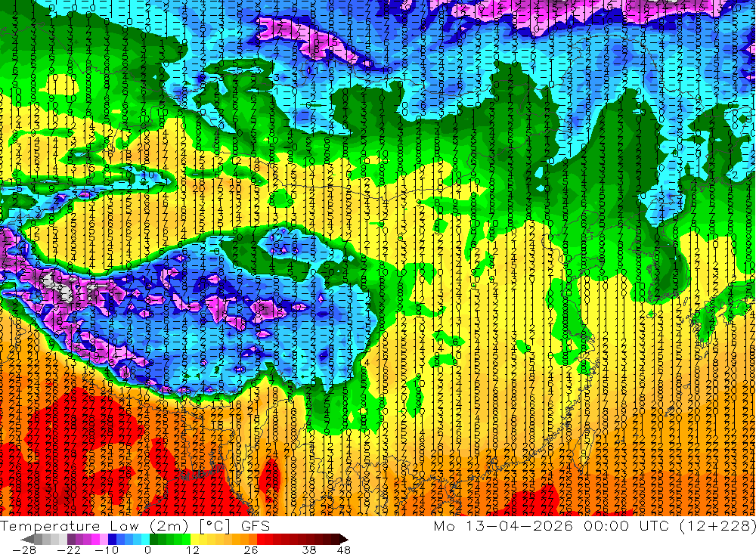Click the 26 legend label
Image resolution: width=756 pixels, height=554 pixels.
(x=251, y=550)
